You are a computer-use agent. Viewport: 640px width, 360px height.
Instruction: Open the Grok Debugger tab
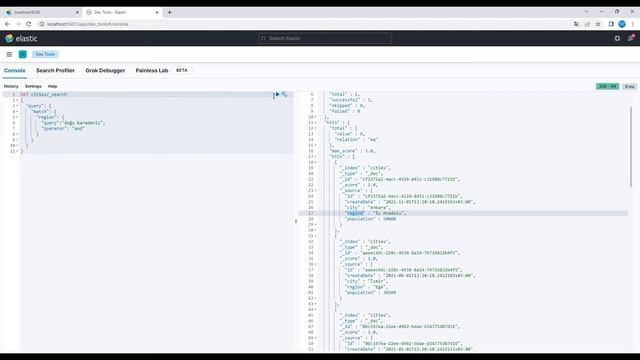click(105, 70)
